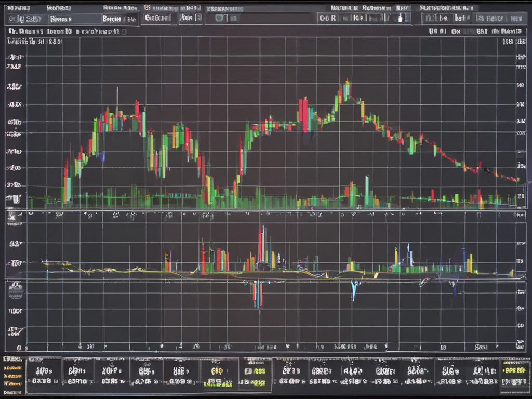This screenshot has width=532, height=399.
Task: Open the 'Gittie' dropdown in the top toolbar
Action: point(156,18)
